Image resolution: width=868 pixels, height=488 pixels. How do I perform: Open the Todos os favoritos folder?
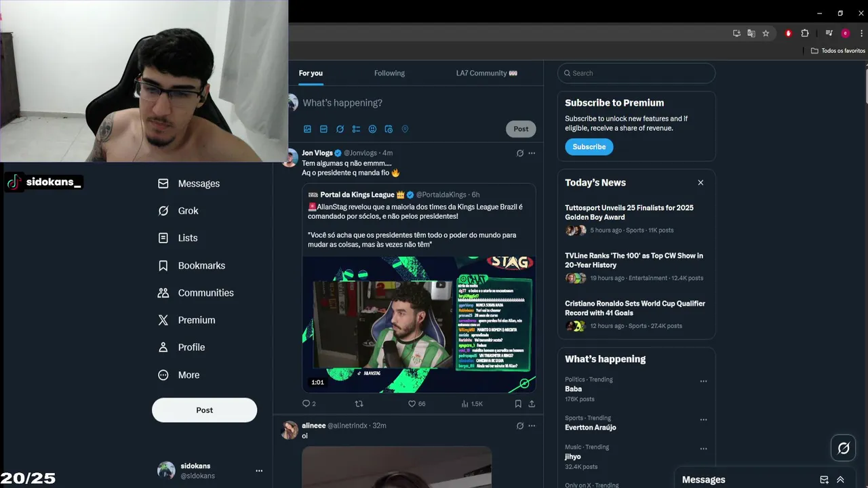point(838,51)
